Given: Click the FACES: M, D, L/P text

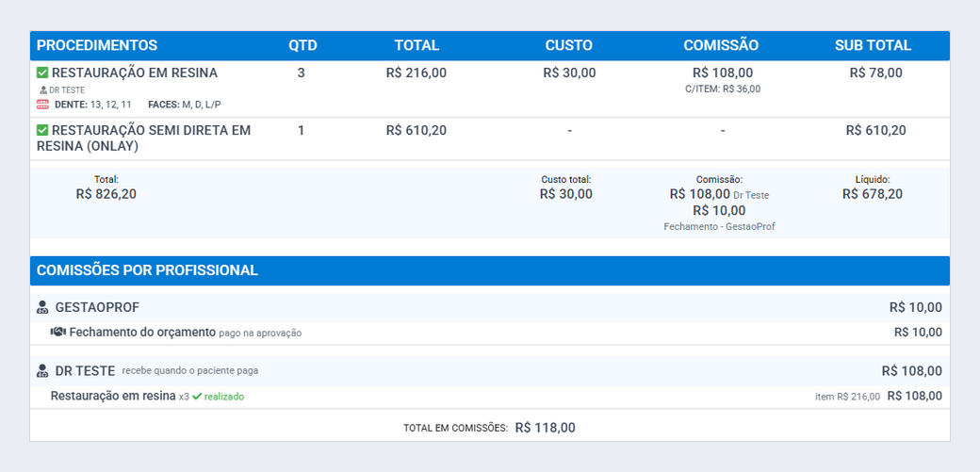Looking at the screenshot, I should [185, 105].
